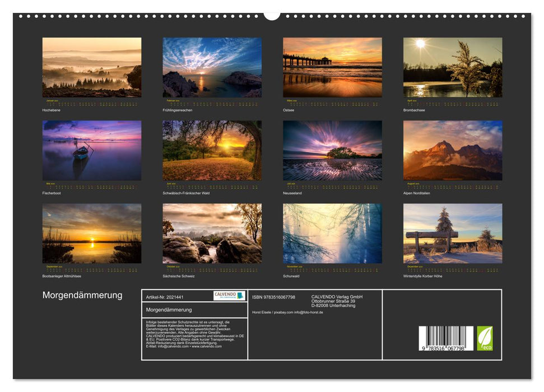Select the Winteridylle Korber Höhe bench photo
The width and height of the screenshot is (544, 392).
[x=453, y=234]
